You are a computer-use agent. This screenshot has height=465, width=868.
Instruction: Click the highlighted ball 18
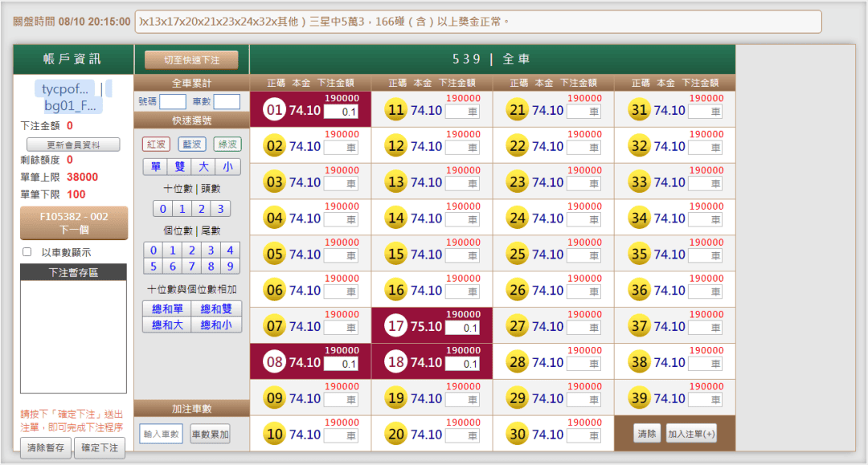395,362
